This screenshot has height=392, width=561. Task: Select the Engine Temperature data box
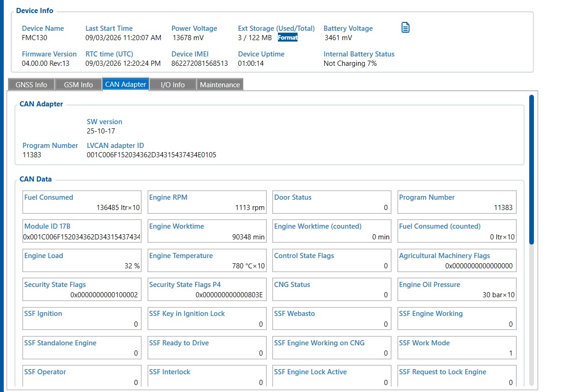tap(207, 261)
